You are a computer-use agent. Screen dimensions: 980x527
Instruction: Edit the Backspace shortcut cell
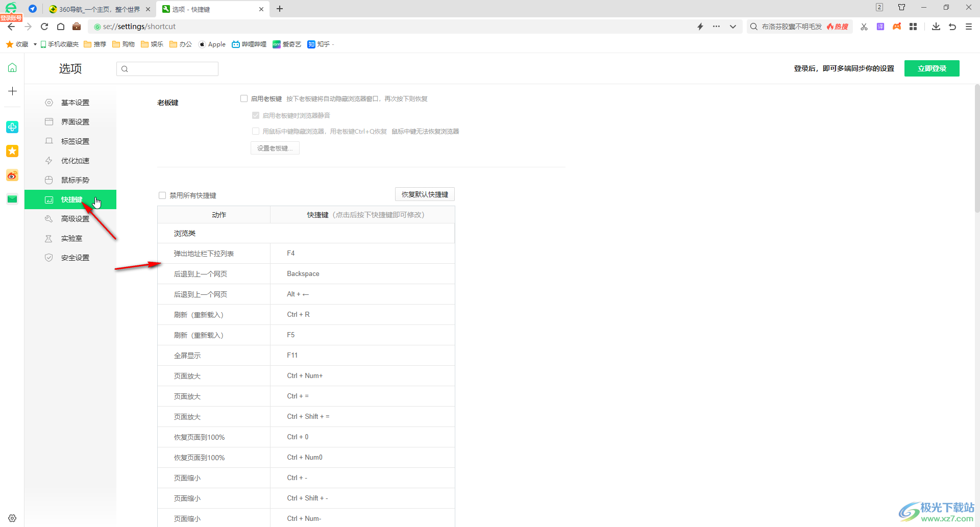click(x=362, y=274)
